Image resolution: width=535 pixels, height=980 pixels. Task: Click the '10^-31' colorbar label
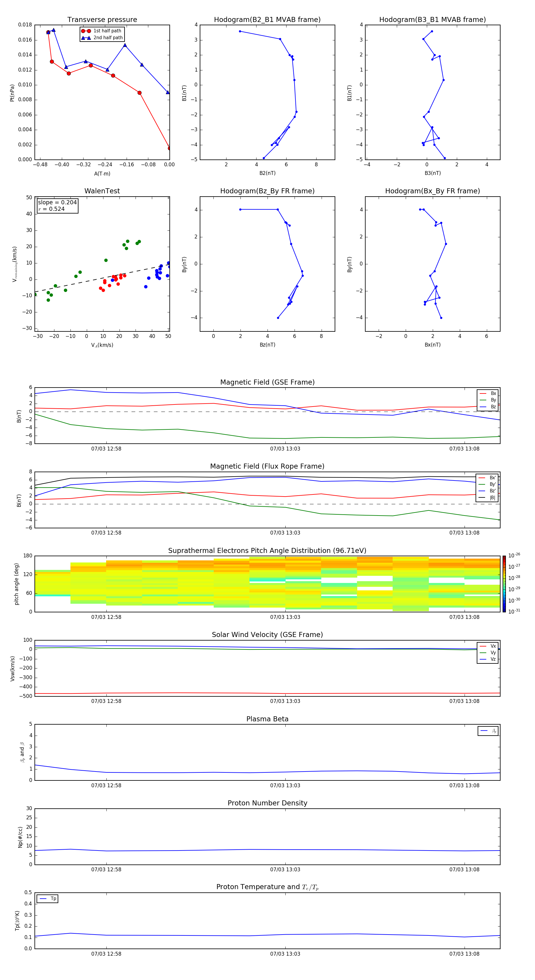(514, 611)
